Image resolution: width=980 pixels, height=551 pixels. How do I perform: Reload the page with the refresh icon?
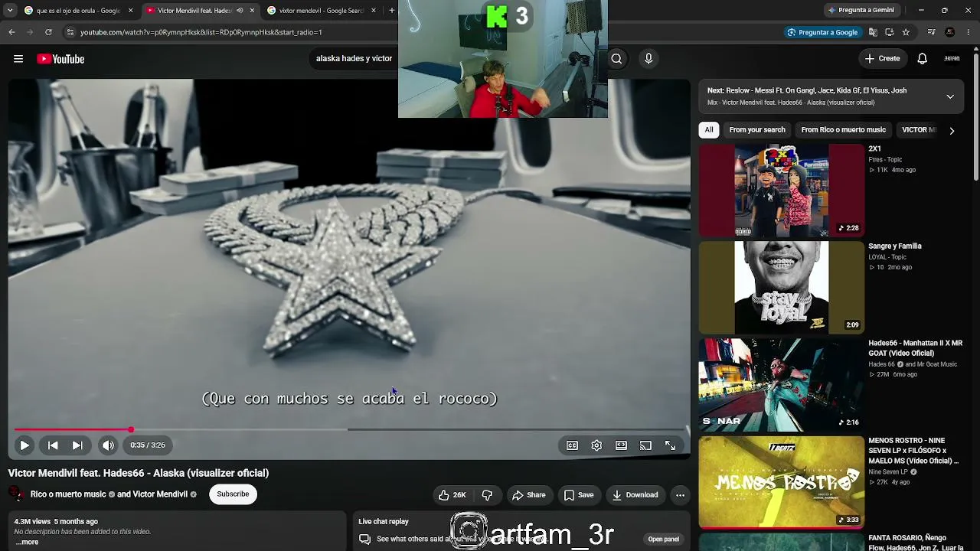(x=48, y=32)
